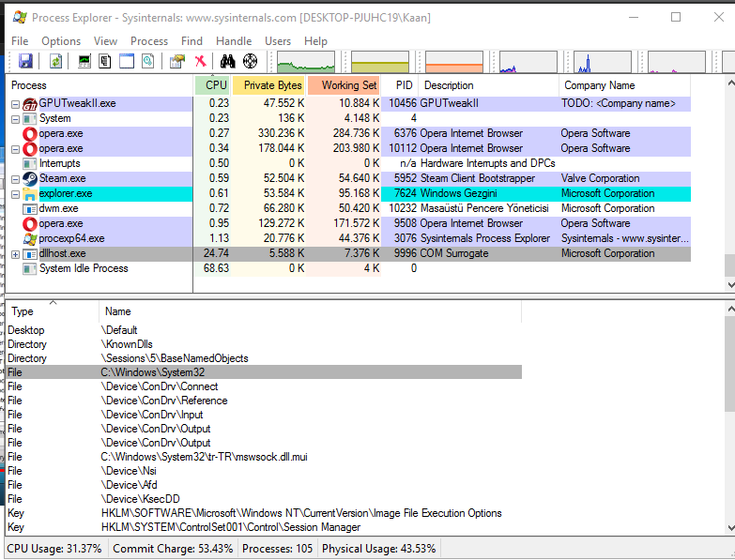Collapse the explorer.exe process tree
Image resolution: width=735 pixels, height=560 pixels.
point(15,194)
